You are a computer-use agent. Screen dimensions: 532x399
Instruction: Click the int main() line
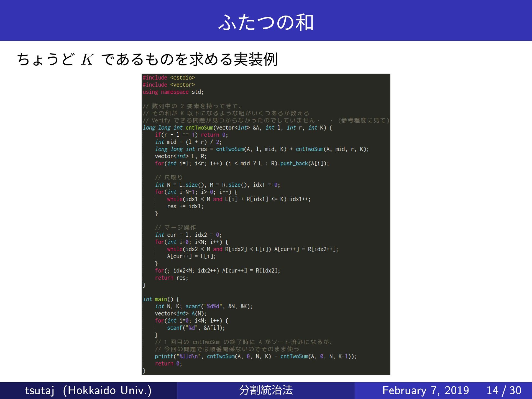coord(161,299)
